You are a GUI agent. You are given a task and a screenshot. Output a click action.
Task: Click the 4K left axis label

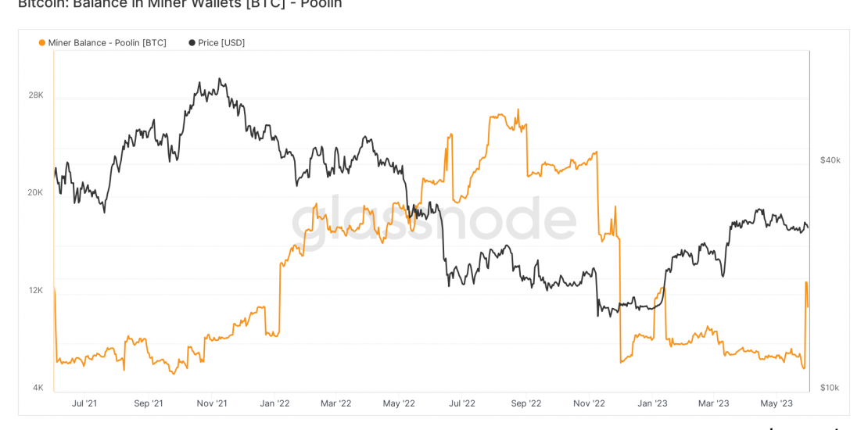[x=38, y=388]
